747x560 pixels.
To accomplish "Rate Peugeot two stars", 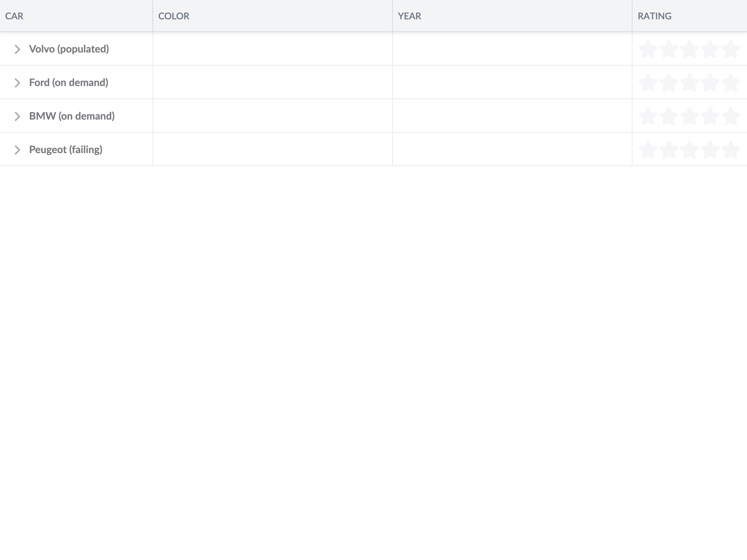I will tap(669, 150).
